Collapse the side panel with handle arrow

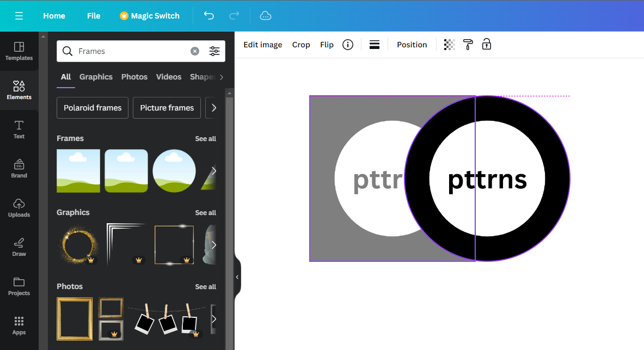[x=237, y=277]
